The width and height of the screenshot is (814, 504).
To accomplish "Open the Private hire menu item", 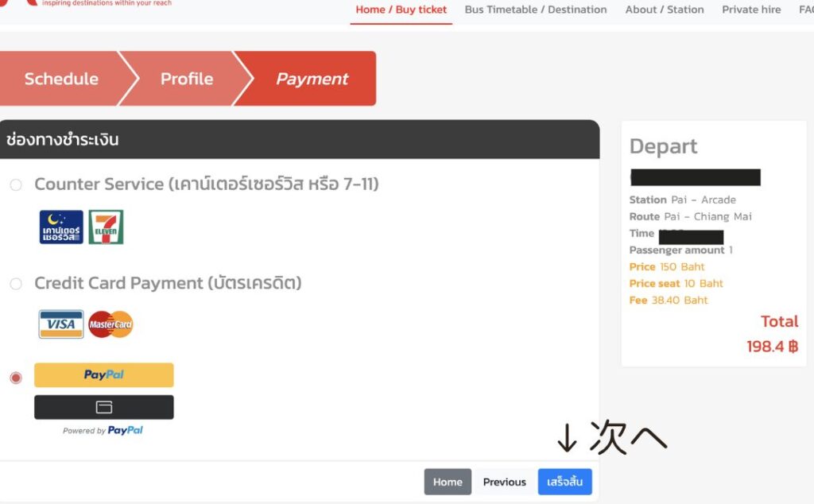I will pos(751,10).
